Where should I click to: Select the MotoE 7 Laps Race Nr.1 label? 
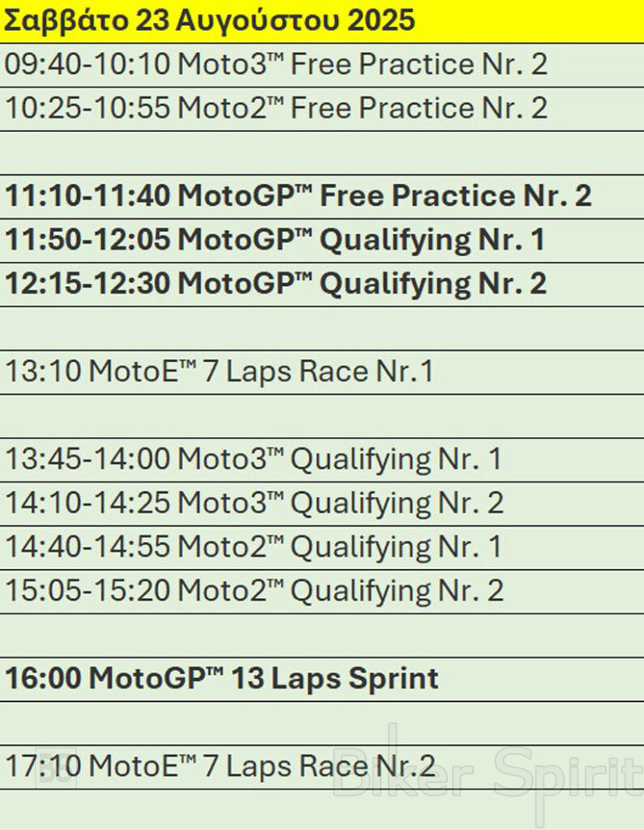[x=261, y=372]
